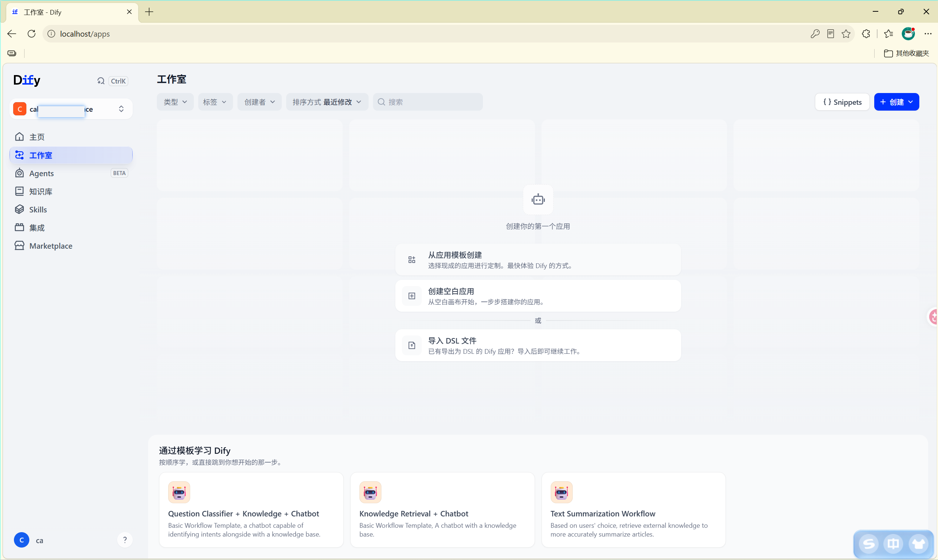Open the 主页 home page
Image resolution: width=938 pixels, height=560 pixels.
[71, 137]
